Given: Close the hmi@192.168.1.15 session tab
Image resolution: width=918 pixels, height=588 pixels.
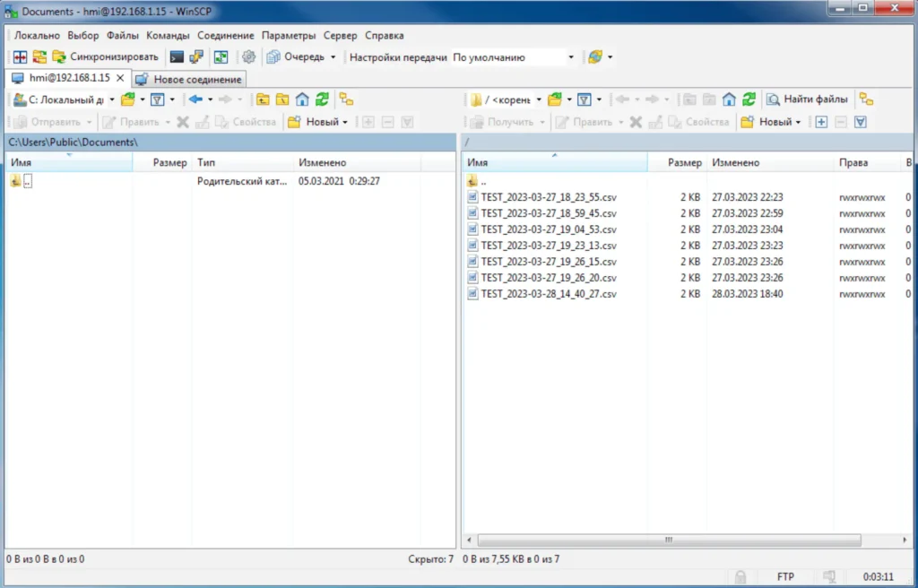Looking at the screenshot, I should 120,78.
